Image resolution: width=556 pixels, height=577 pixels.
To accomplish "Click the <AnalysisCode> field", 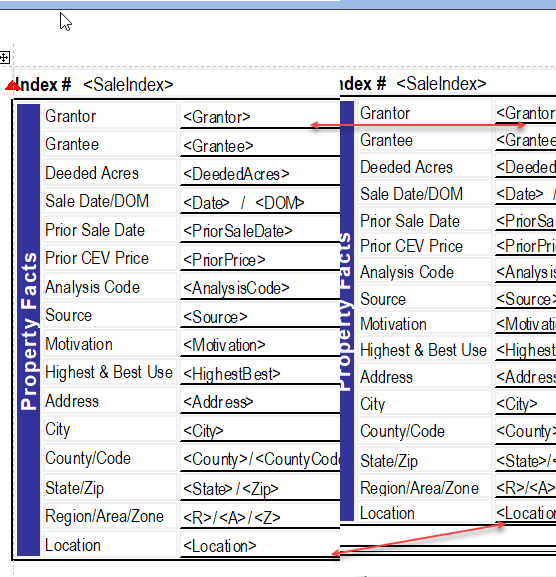I will coord(236,288).
